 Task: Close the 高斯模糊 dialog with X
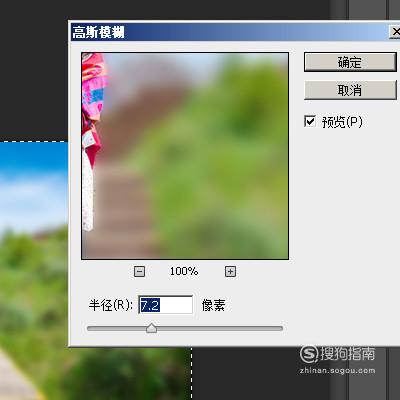395,32
